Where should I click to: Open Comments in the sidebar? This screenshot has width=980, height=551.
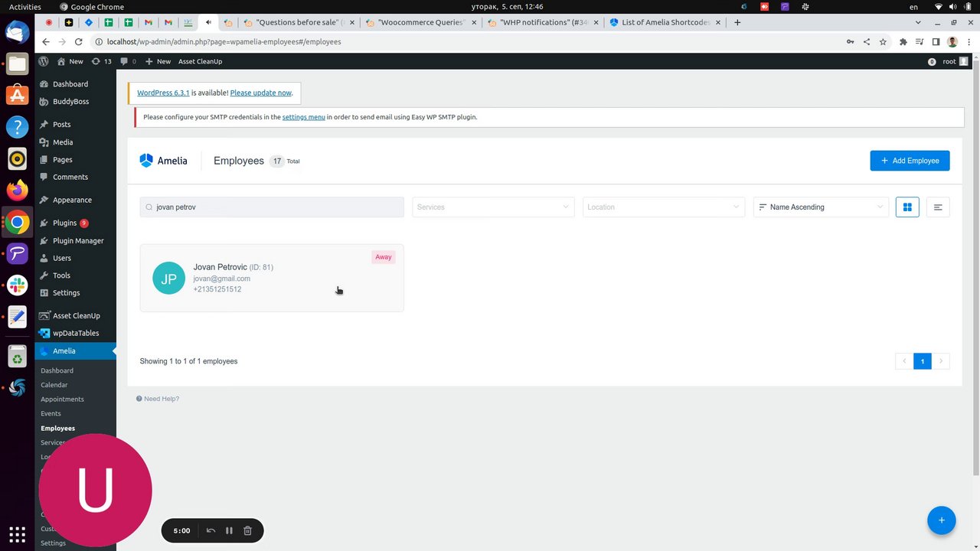pos(70,177)
